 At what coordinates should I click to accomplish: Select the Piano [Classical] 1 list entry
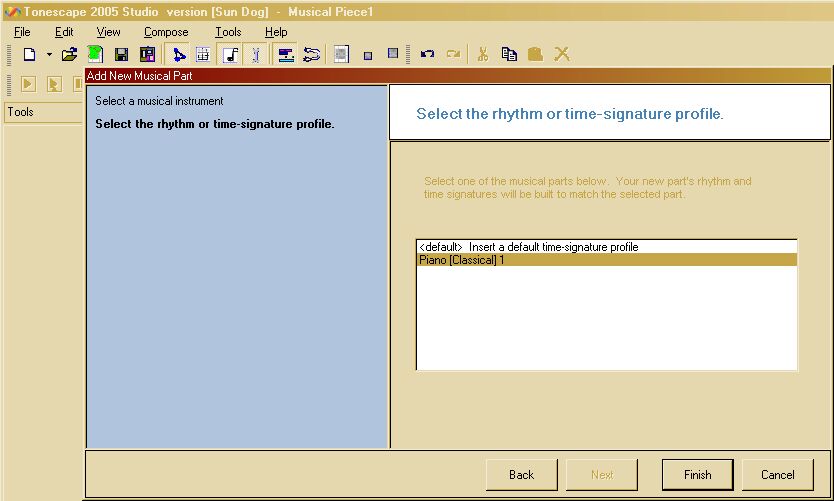click(606, 260)
